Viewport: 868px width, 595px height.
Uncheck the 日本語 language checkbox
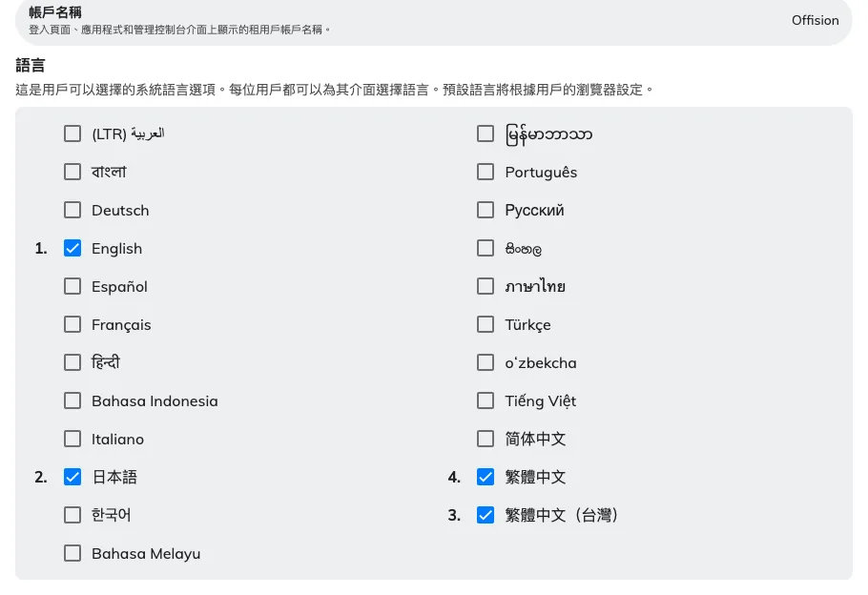72,477
